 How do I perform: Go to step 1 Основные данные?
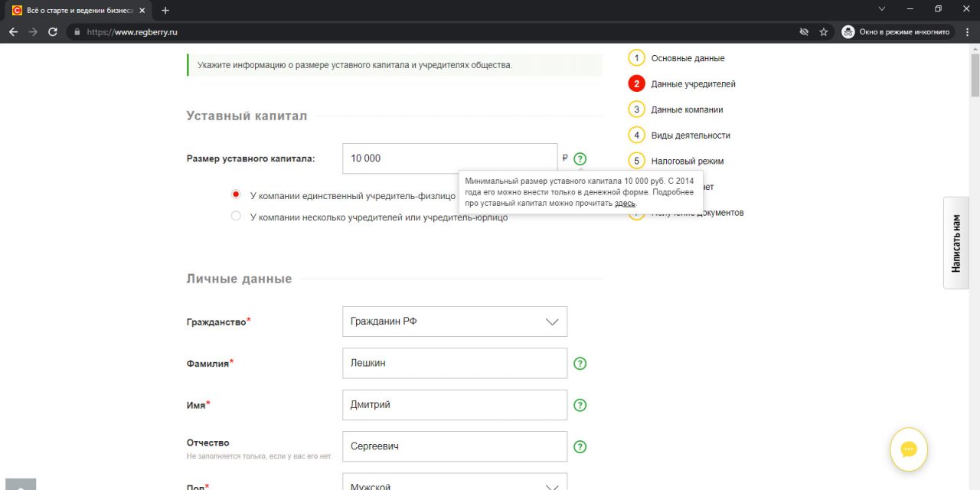click(687, 58)
